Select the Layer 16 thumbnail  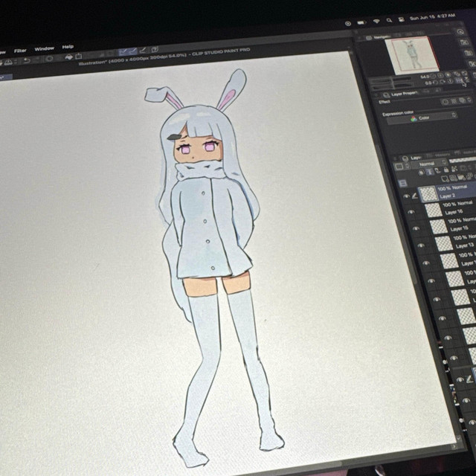(x=434, y=210)
